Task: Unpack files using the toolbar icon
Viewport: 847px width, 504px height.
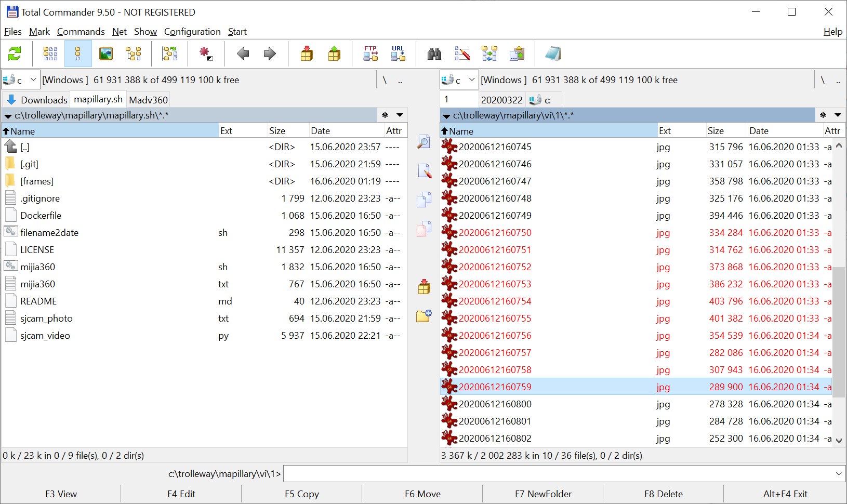Action: (334, 54)
